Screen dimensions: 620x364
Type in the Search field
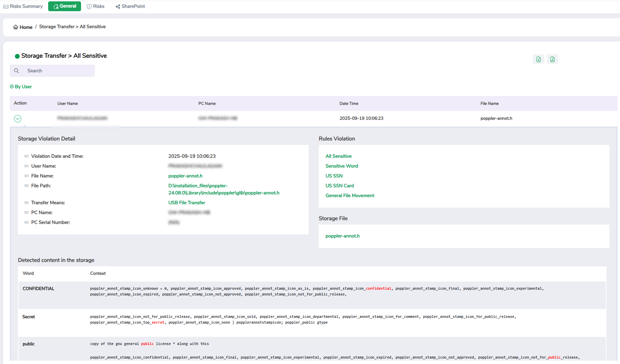click(x=58, y=71)
